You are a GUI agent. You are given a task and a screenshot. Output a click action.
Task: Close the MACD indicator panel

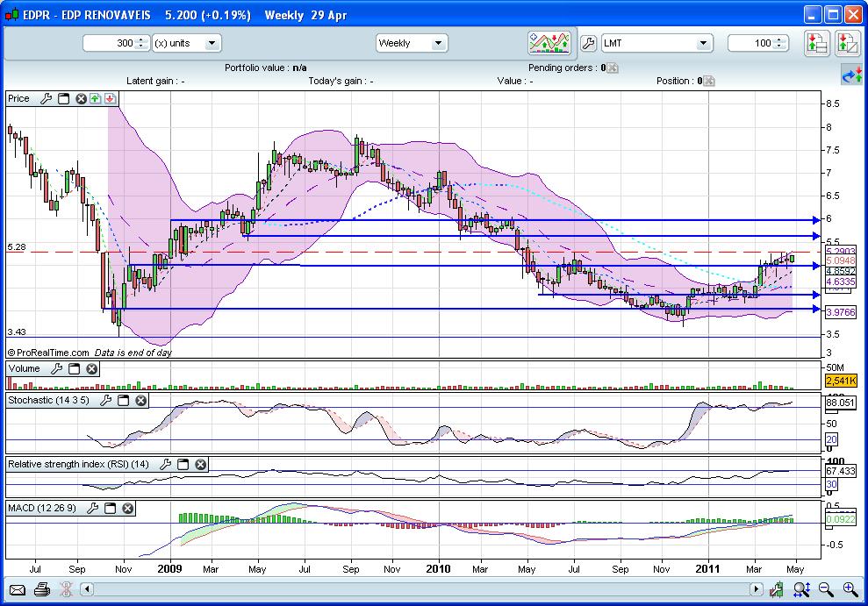128,508
